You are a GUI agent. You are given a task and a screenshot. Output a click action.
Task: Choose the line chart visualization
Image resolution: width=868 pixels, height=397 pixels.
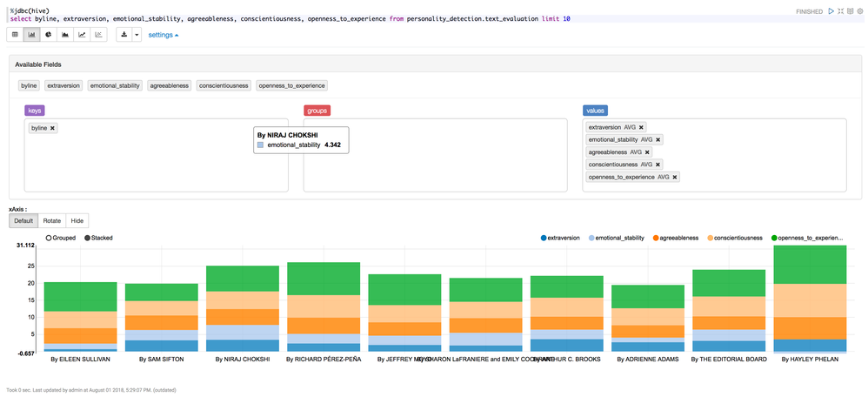coord(82,35)
